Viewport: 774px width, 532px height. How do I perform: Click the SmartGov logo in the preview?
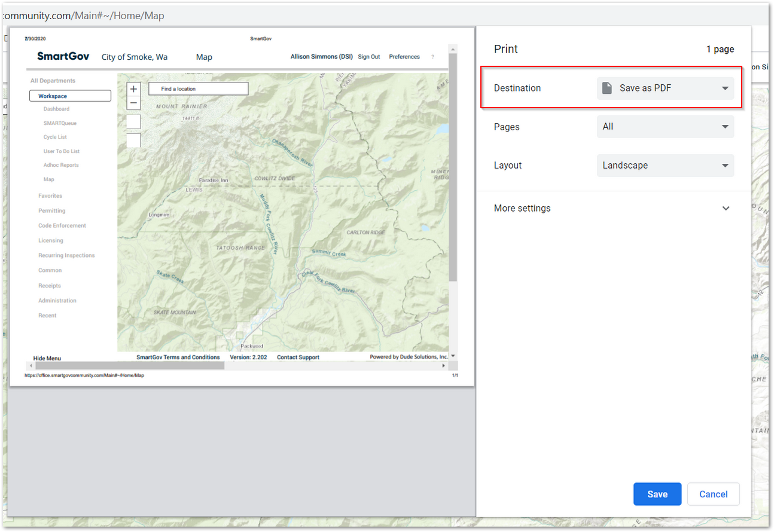(63, 56)
